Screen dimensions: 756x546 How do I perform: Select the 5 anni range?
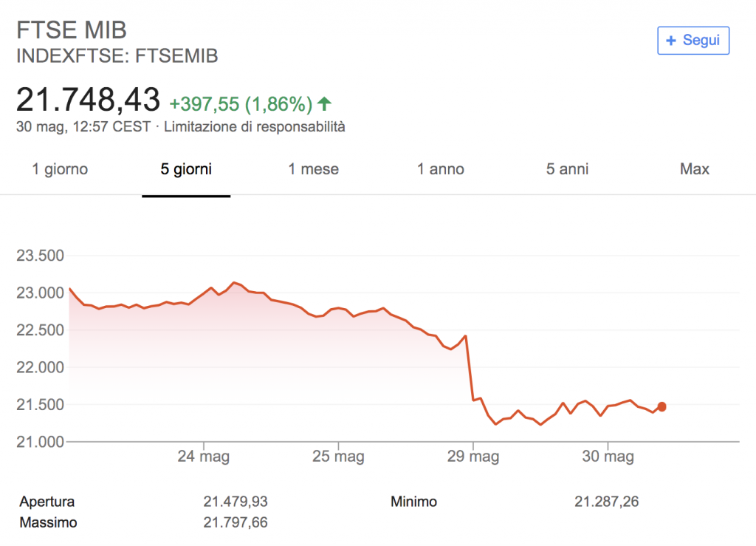point(568,169)
